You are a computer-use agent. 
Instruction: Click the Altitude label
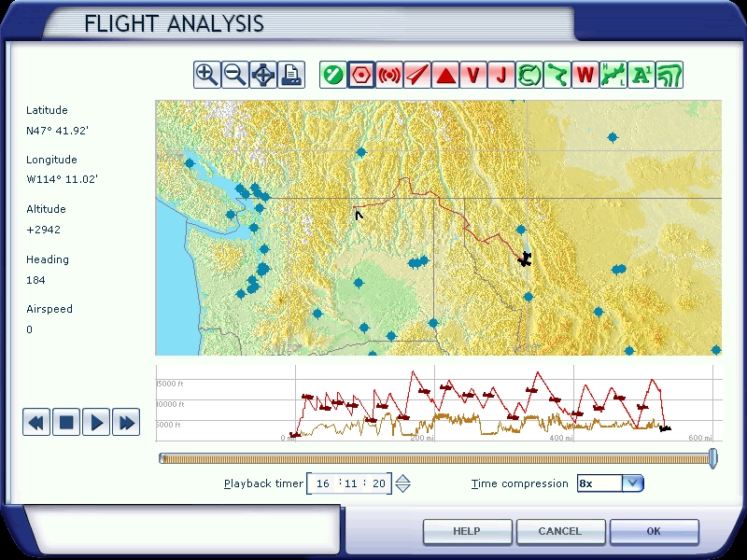point(46,209)
